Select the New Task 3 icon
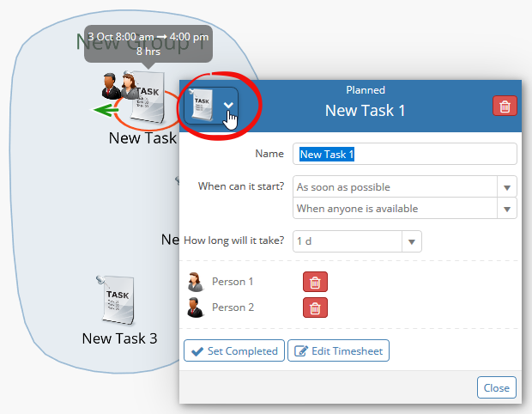This screenshot has width=532, height=414. pyautogui.click(x=116, y=300)
